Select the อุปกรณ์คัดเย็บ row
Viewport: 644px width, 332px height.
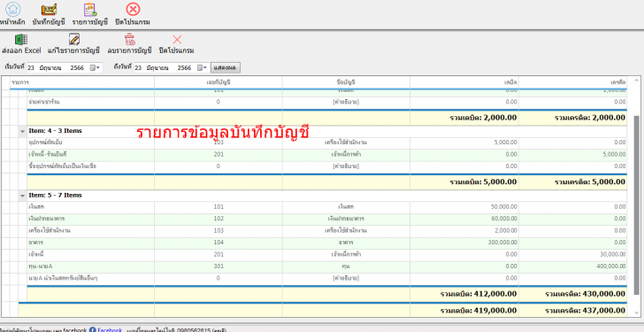(326, 143)
